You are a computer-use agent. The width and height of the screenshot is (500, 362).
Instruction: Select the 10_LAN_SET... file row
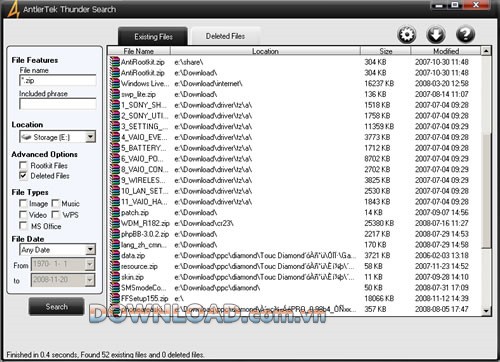coord(295,191)
